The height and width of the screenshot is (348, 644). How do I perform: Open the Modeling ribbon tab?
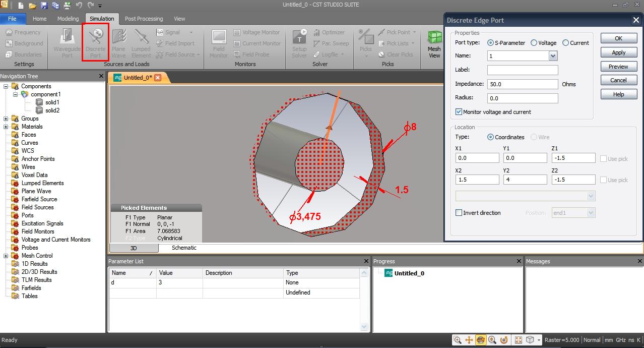click(x=68, y=19)
